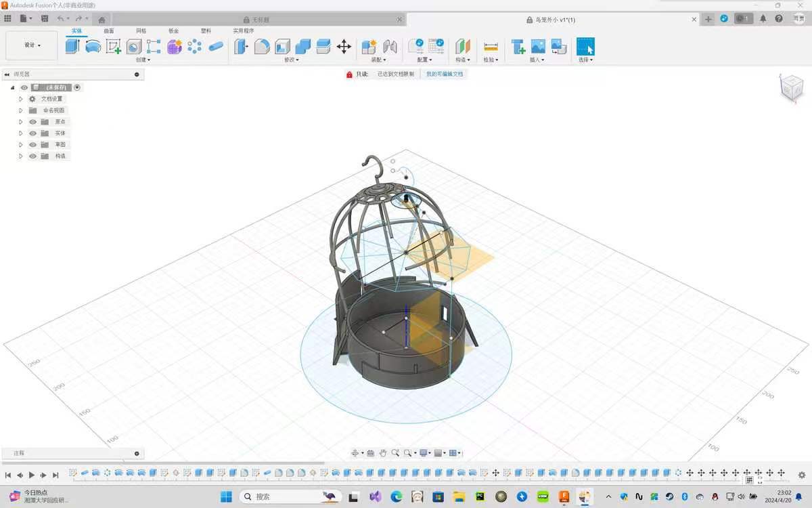Click the Measure ruler icon
812x508 pixels.
point(491,46)
